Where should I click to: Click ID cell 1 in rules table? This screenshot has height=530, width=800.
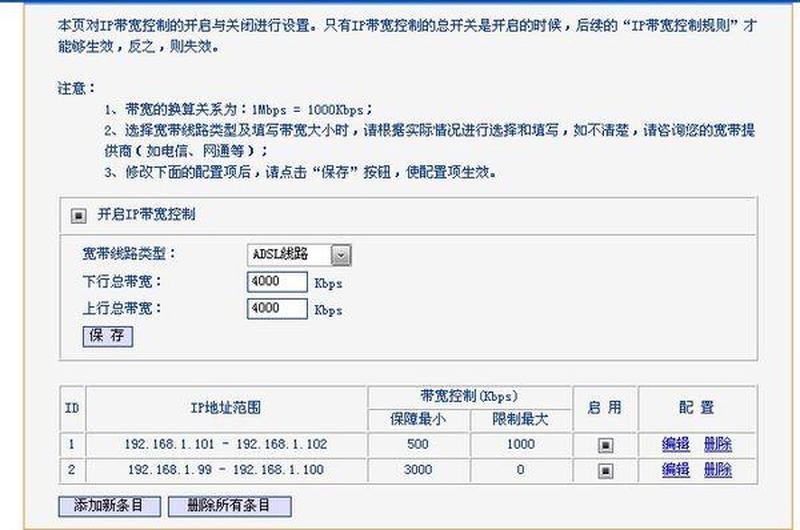(x=71, y=444)
